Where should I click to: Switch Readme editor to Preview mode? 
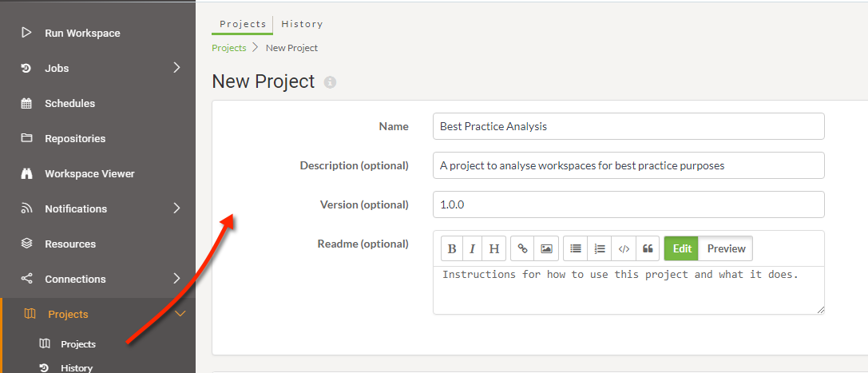pyautogui.click(x=726, y=248)
